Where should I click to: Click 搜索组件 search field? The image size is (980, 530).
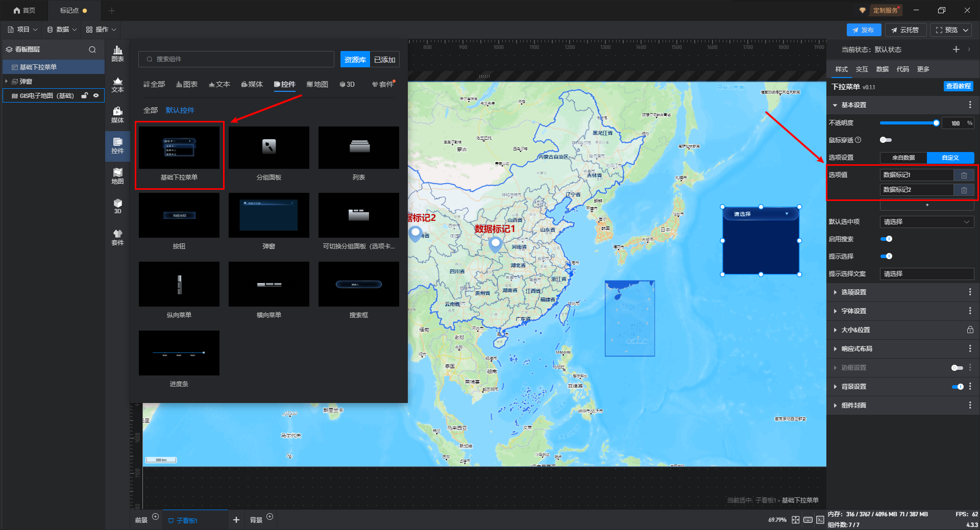coord(236,59)
